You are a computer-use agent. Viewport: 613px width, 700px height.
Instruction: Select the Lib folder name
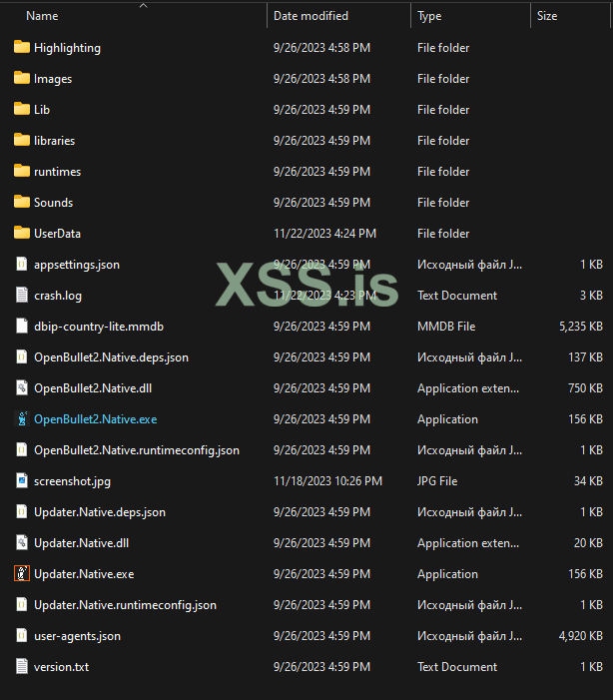[42, 110]
